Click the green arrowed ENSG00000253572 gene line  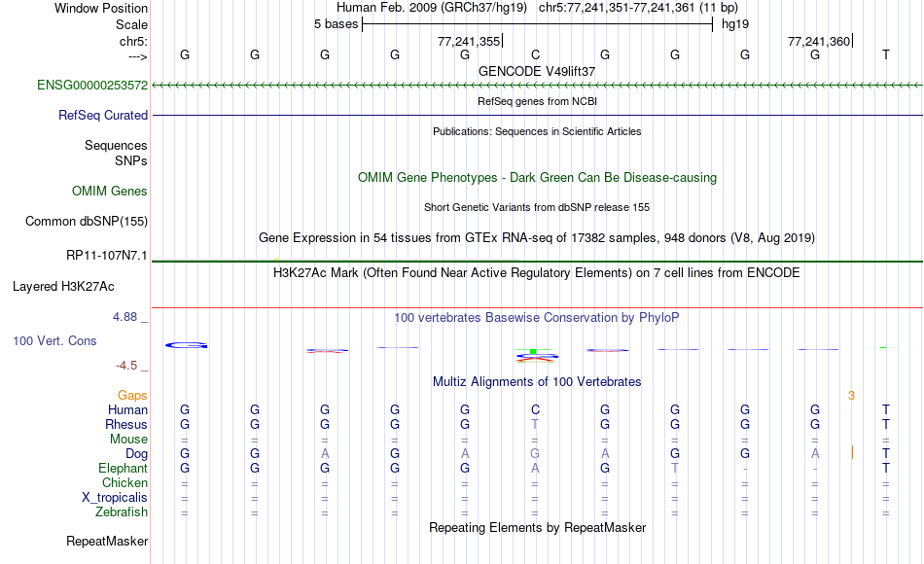[537, 86]
